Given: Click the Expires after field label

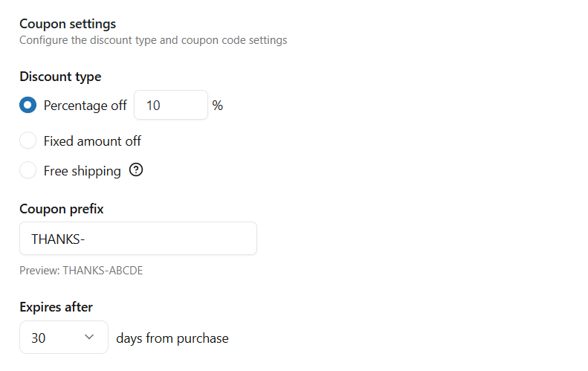Looking at the screenshot, I should 56,307.
